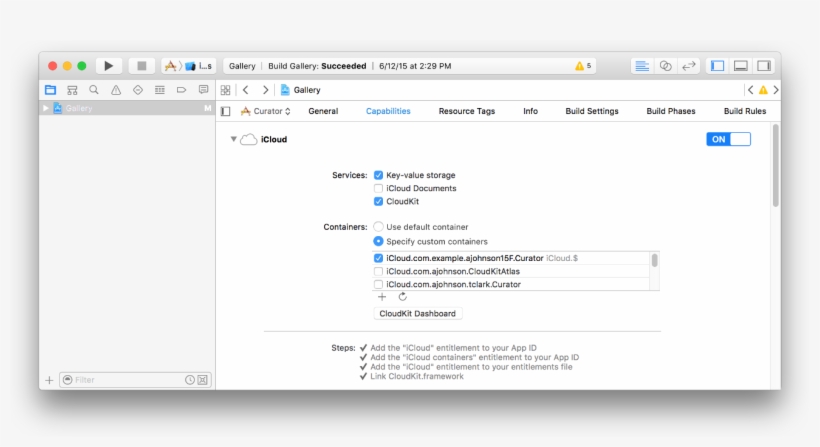
Task: Show only recent files filter
Action: (190, 380)
